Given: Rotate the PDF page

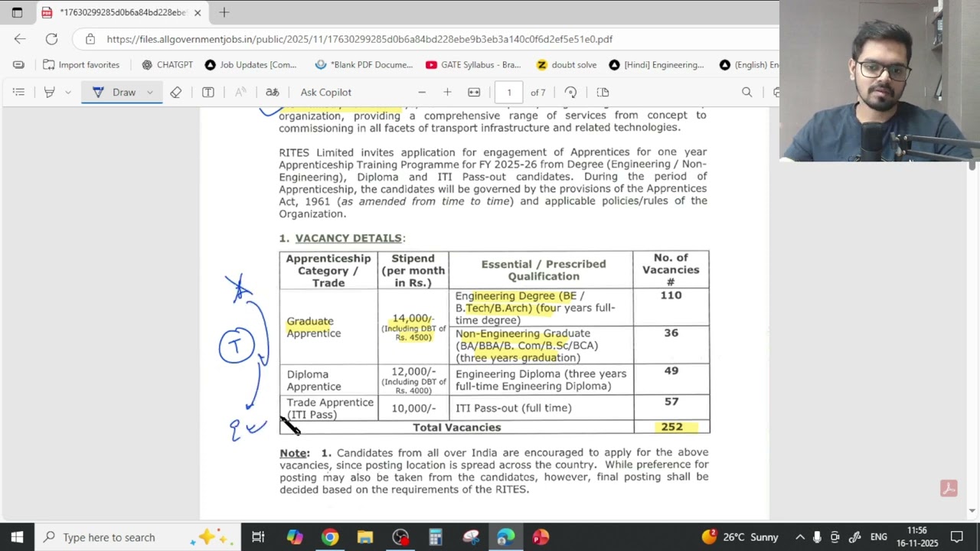Looking at the screenshot, I should pos(570,93).
